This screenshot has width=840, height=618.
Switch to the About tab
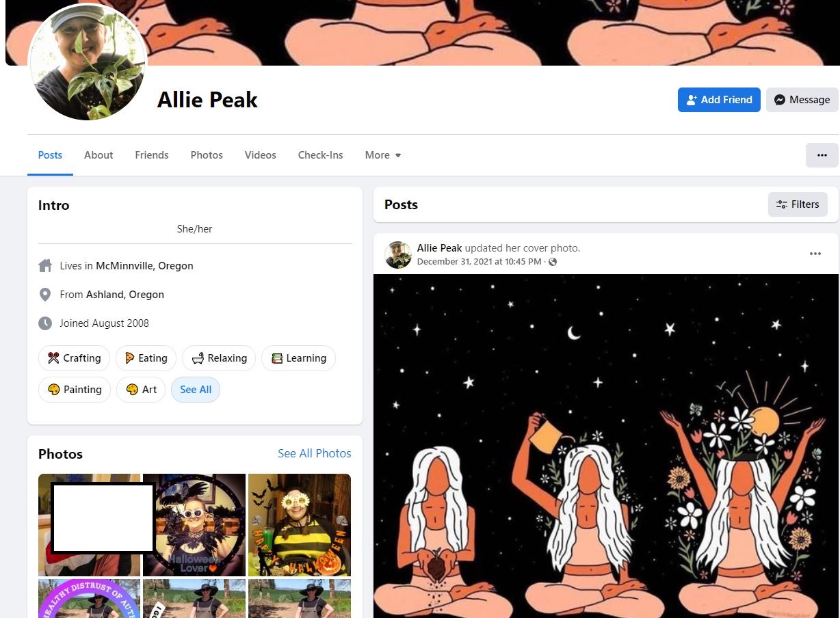99,155
